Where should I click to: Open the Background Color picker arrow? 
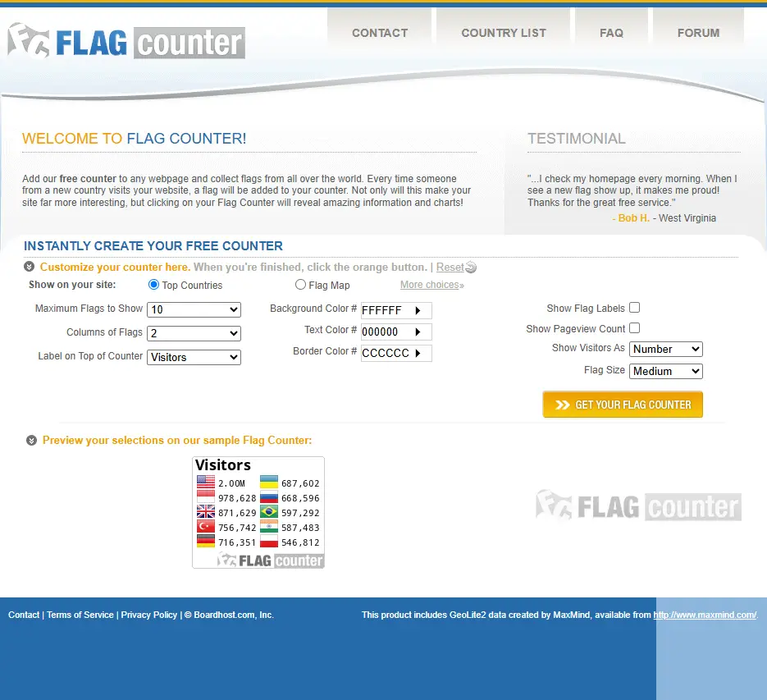click(x=418, y=310)
